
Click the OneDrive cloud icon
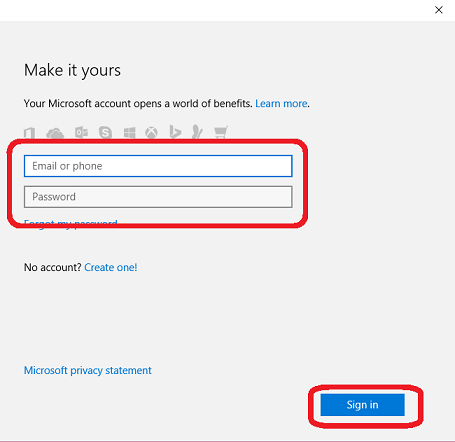point(55,133)
